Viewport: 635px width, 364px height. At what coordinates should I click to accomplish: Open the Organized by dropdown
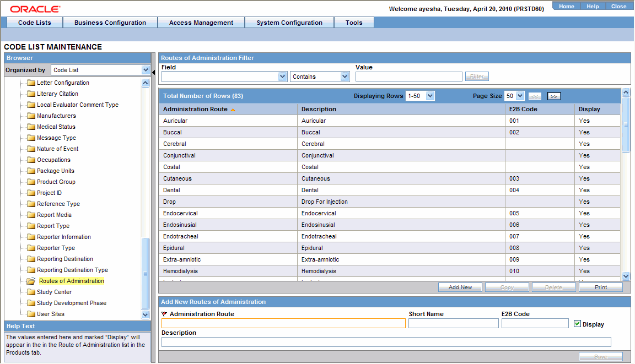pyautogui.click(x=146, y=70)
